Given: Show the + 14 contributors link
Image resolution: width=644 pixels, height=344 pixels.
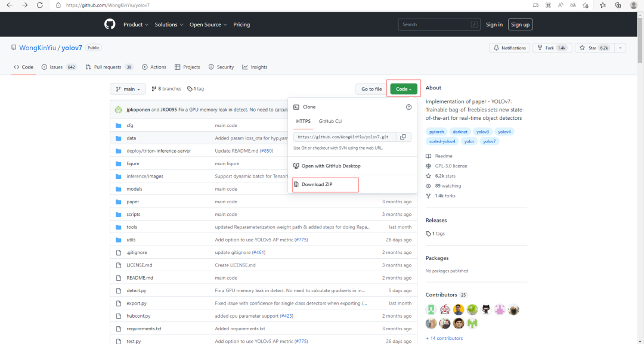Looking at the screenshot, I should point(444,339).
